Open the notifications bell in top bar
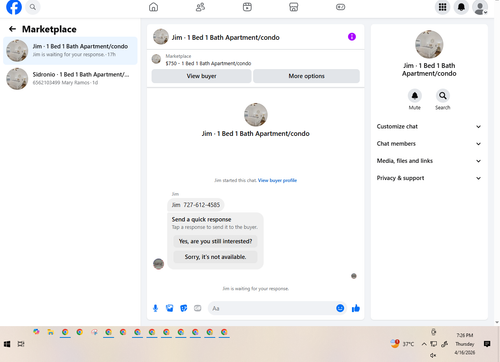Image resolution: width=500 pixels, height=362 pixels. click(x=461, y=7)
